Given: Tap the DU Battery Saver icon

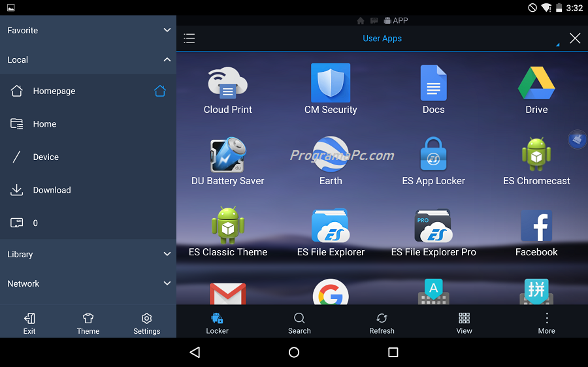Looking at the screenshot, I should pos(227,155).
